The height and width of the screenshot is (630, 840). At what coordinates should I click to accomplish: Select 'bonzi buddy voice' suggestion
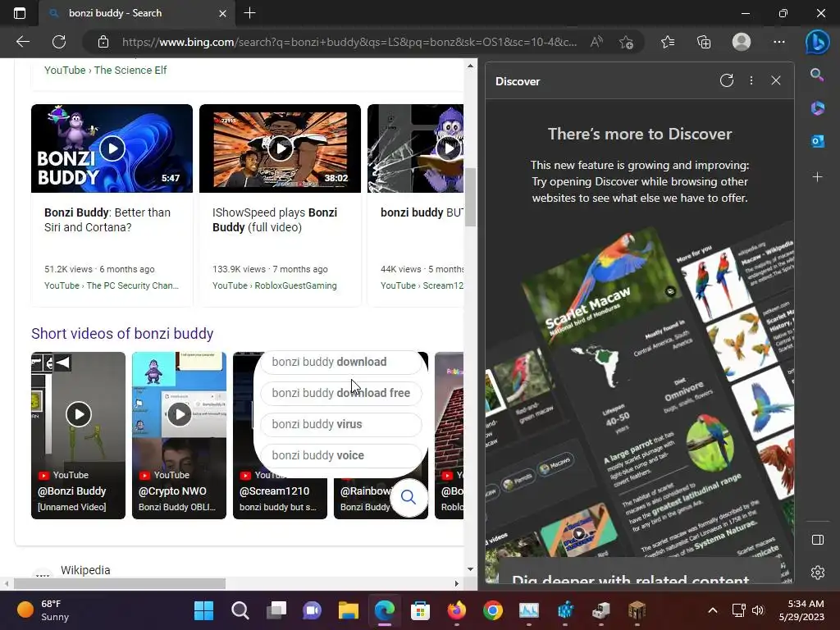click(x=341, y=455)
